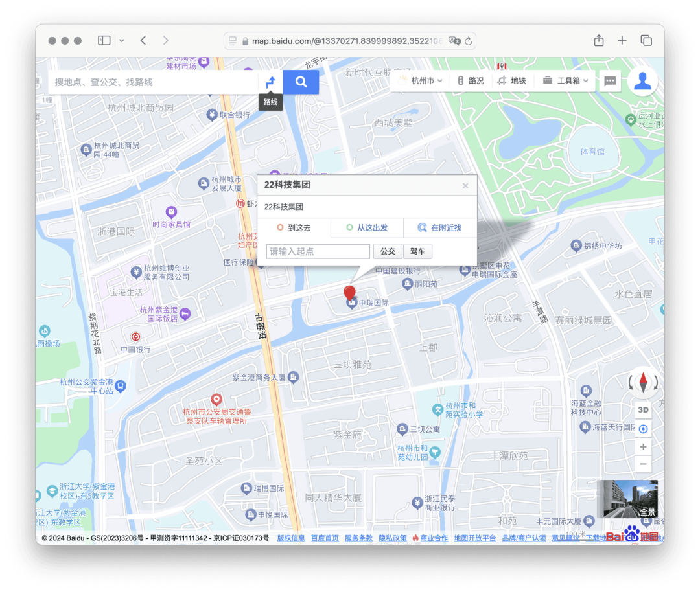Open the 杭州市 city selector dropdown

coord(421,81)
